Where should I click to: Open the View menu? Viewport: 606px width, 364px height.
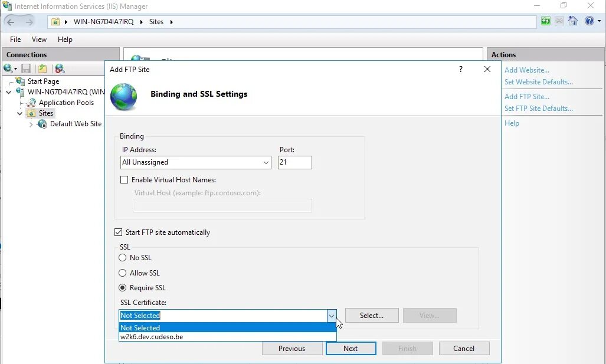tap(39, 40)
